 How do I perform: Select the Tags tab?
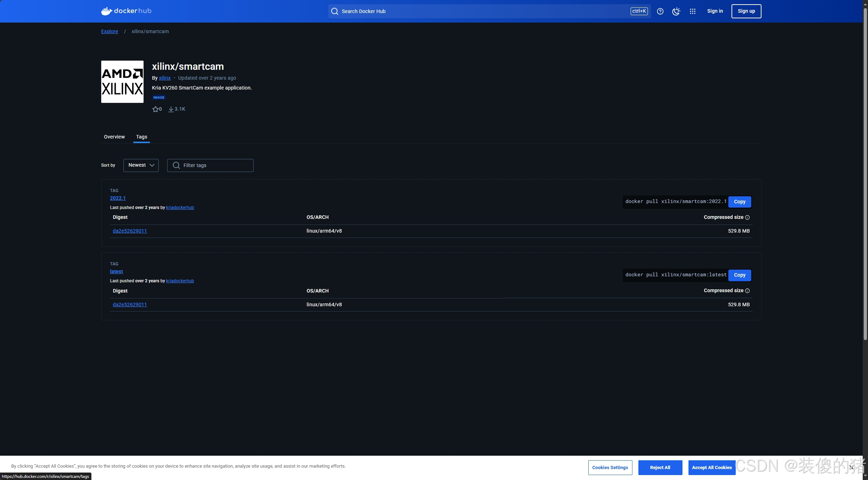pyautogui.click(x=141, y=137)
